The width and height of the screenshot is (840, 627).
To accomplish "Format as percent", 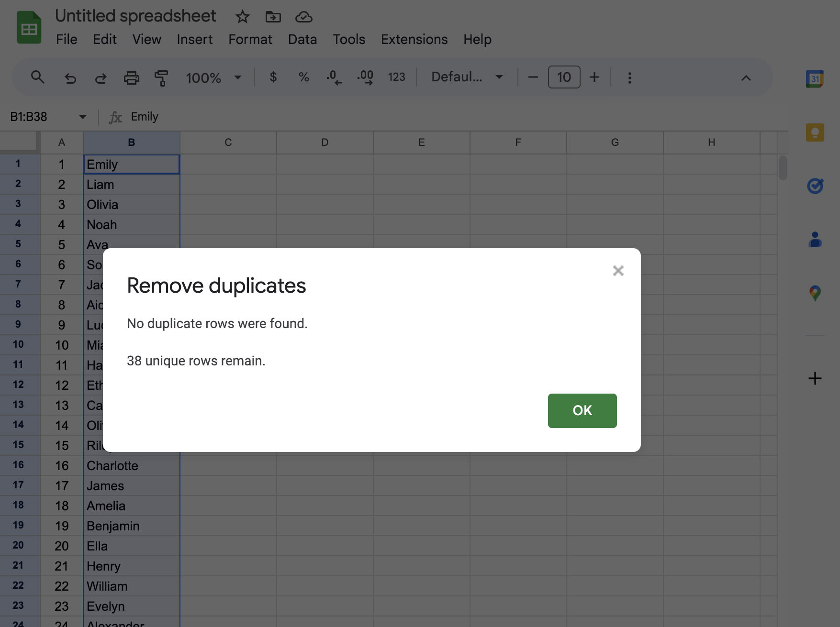I will tap(303, 77).
